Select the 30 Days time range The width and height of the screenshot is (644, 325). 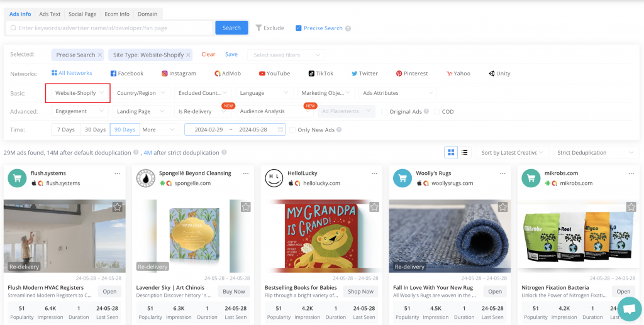coord(96,129)
